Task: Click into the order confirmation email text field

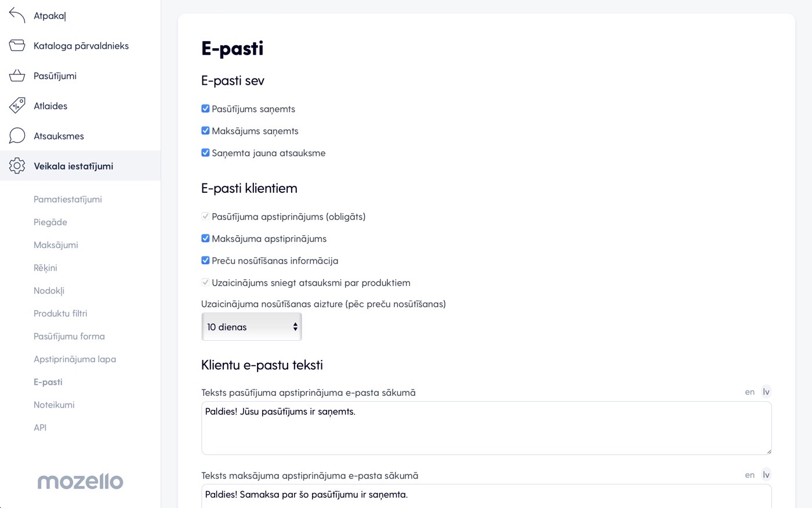Action: (486, 428)
